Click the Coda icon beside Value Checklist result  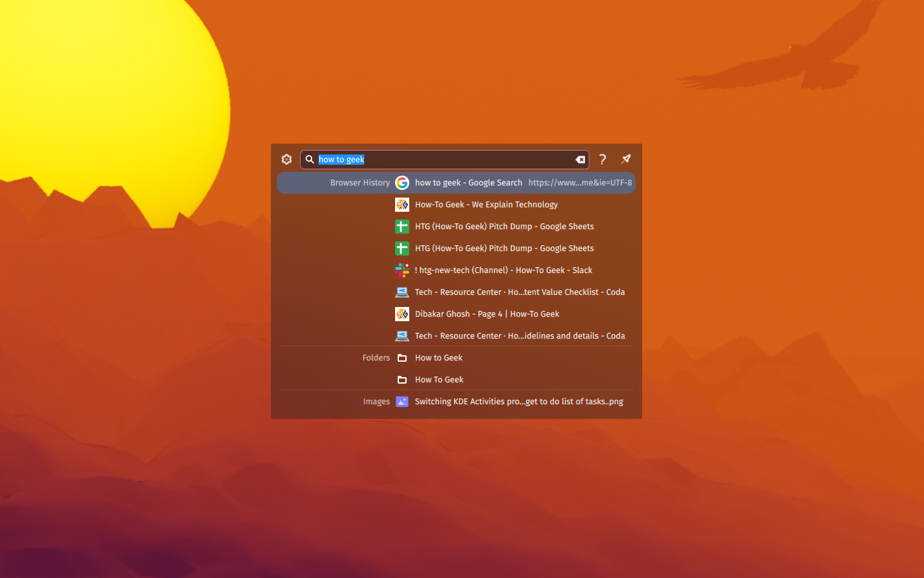point(402,292)
